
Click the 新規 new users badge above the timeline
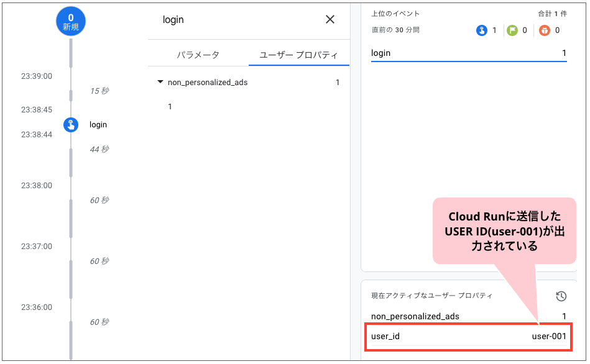click(x=70, y=20)
